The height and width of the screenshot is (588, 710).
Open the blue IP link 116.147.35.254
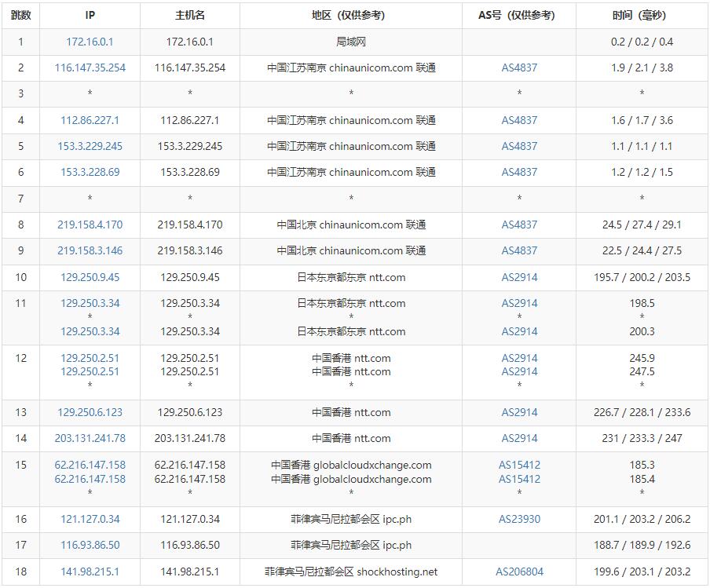click(x=90, y=68)
